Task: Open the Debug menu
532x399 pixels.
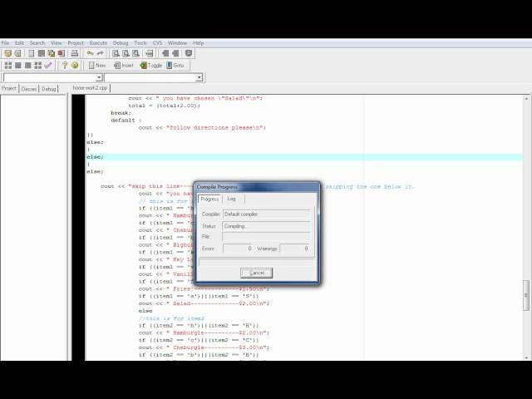Action: (x=121, y=43)
